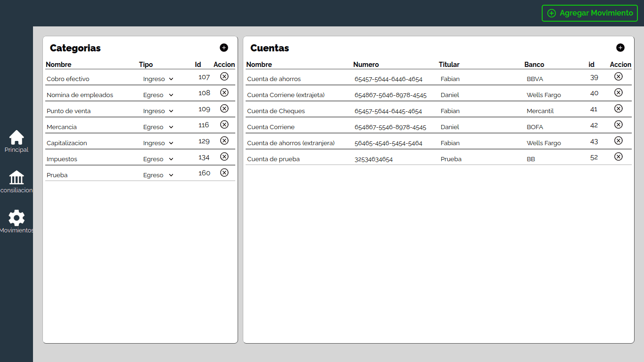The height and width of the screenshot is (362, 644).
Task: Open Principal home in sidebar
Action: pos(17,141)
